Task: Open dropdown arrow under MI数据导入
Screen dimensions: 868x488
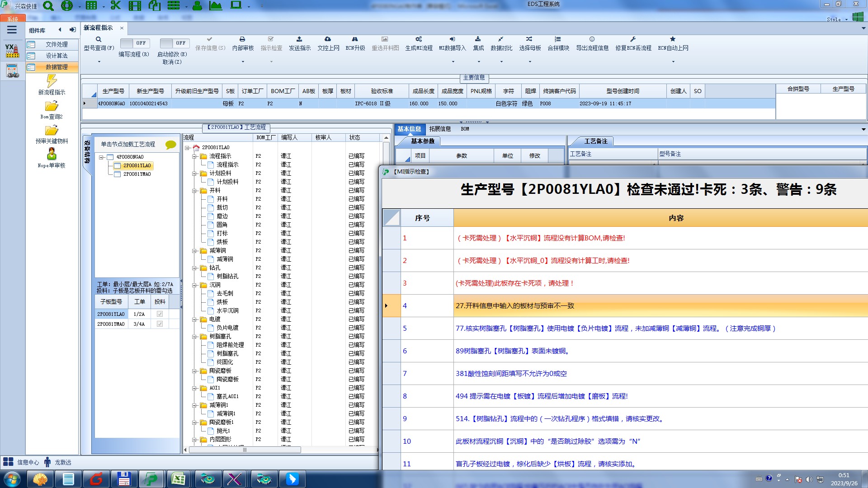Action: [x=453, y=61]
